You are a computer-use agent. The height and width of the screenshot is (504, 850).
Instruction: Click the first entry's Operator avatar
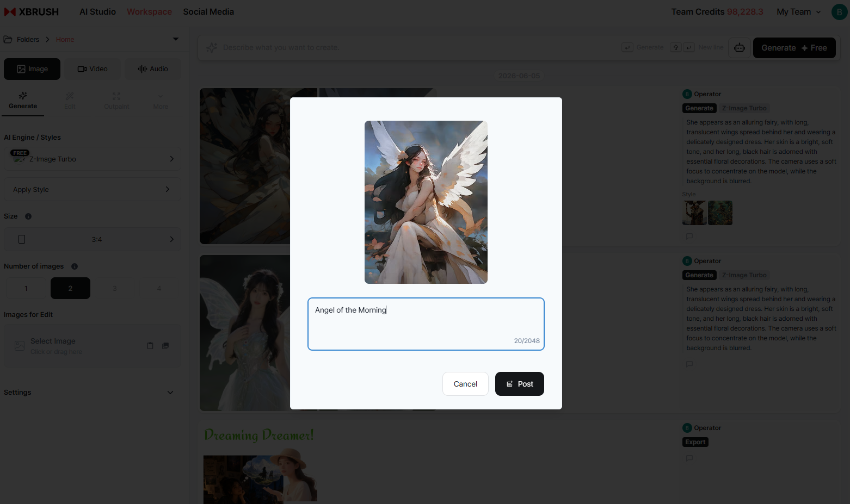[687, 94]
